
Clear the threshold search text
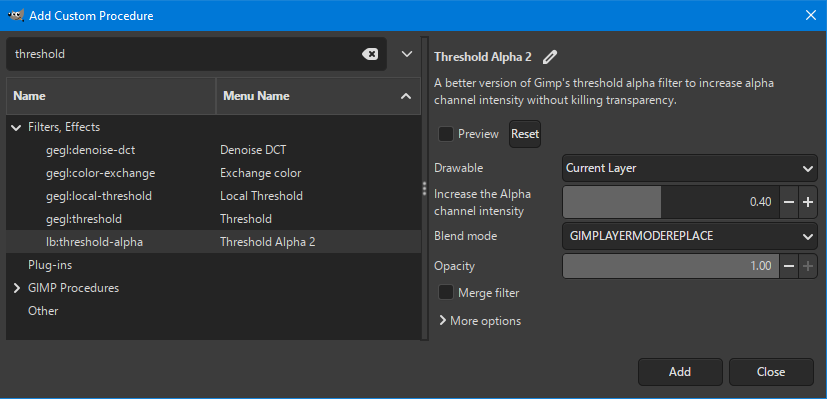[x=370, y=54]
